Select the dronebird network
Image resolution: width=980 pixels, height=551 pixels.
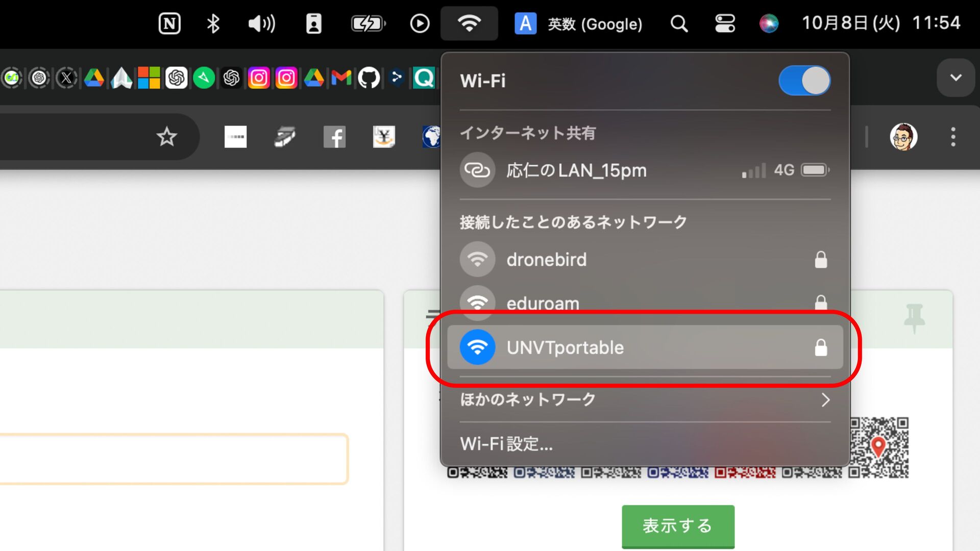(546, 260)
